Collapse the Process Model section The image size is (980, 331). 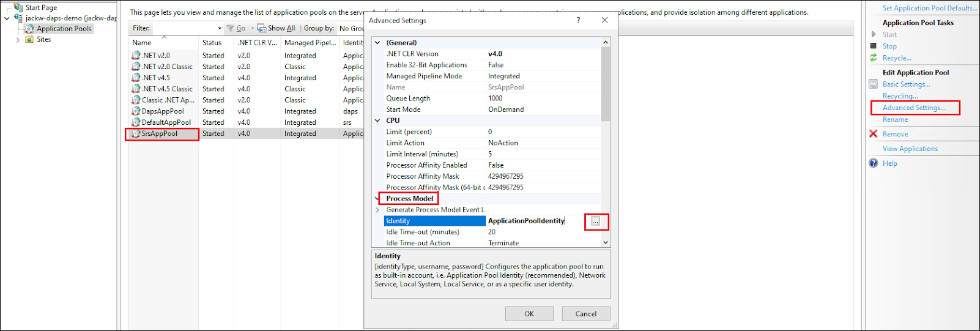[377, 198]
